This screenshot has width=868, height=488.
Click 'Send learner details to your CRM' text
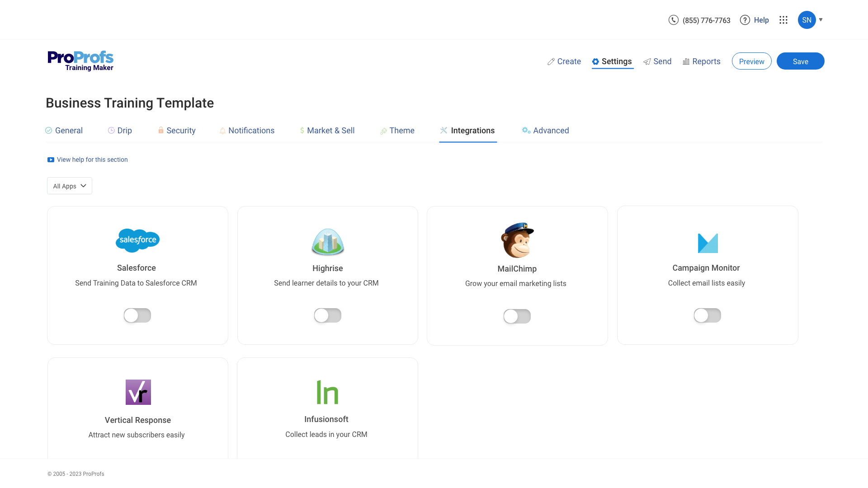coord(326,283)
